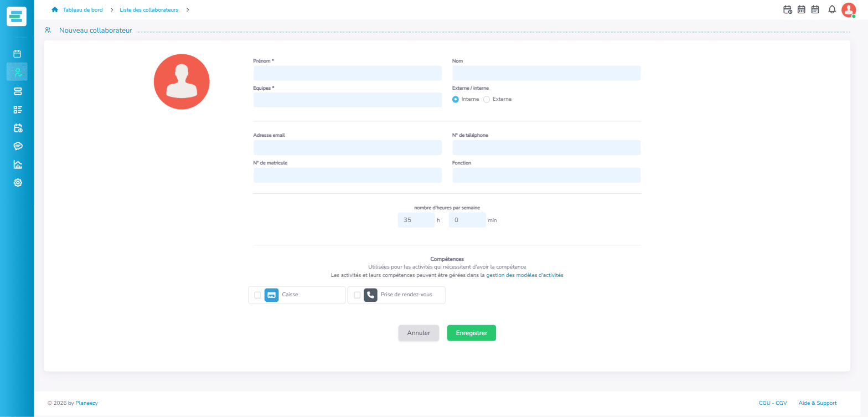The width and height of the screenshot is (868, 417).
Task: Focus the Adresse email field
Action: pyautogui.click(x=348, y=147)
